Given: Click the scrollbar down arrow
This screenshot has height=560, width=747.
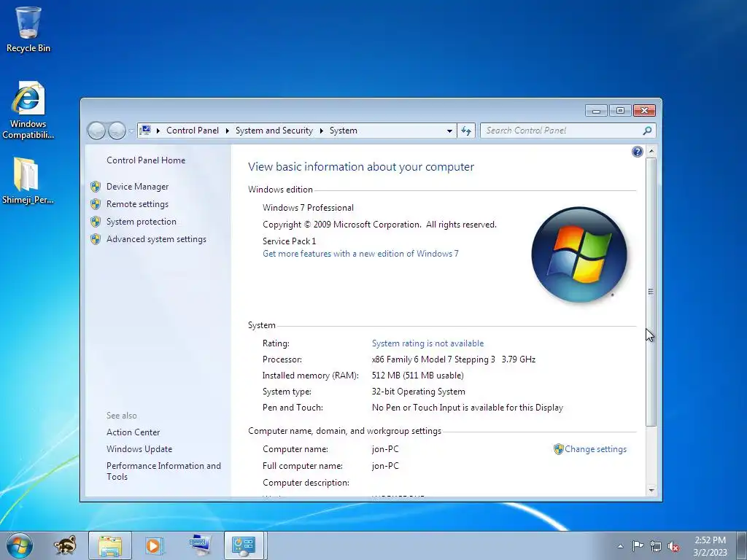Looking at the screenshot, I should tap(651, 490).
